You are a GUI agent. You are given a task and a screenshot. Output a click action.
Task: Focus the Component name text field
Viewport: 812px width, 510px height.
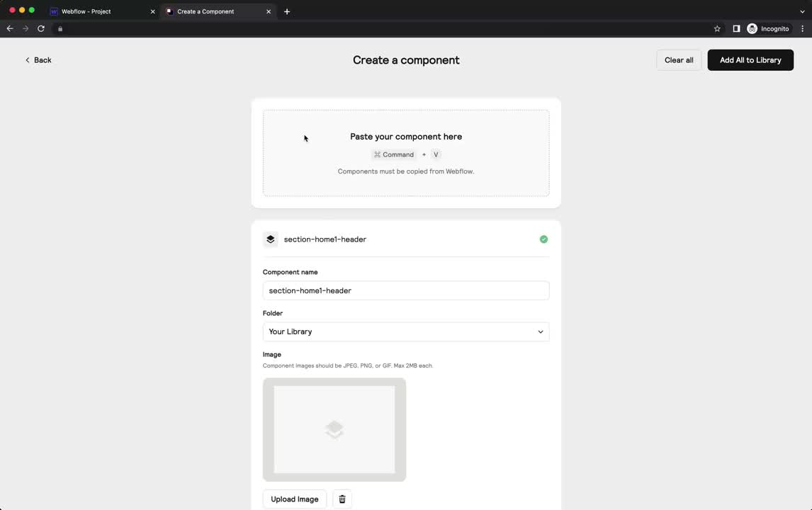[405, 290]
